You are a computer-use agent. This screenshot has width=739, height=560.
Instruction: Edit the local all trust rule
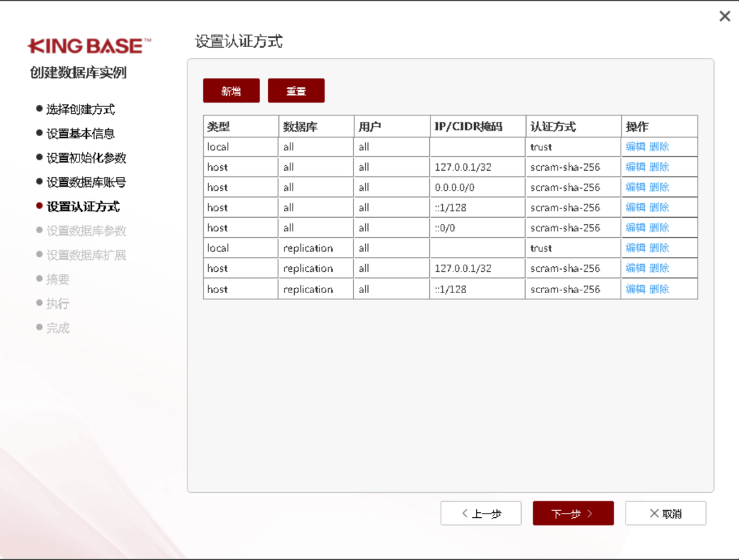coord(635,147)
